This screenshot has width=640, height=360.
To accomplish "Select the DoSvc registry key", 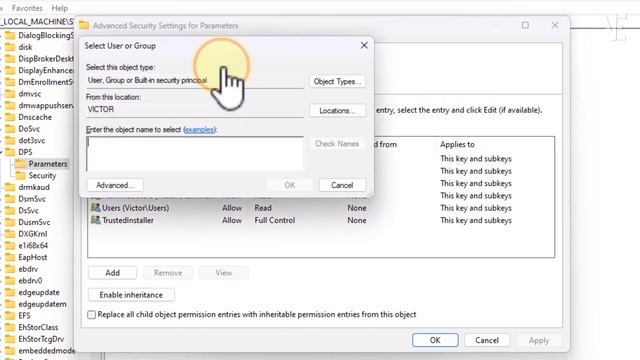I will (29, 129).
